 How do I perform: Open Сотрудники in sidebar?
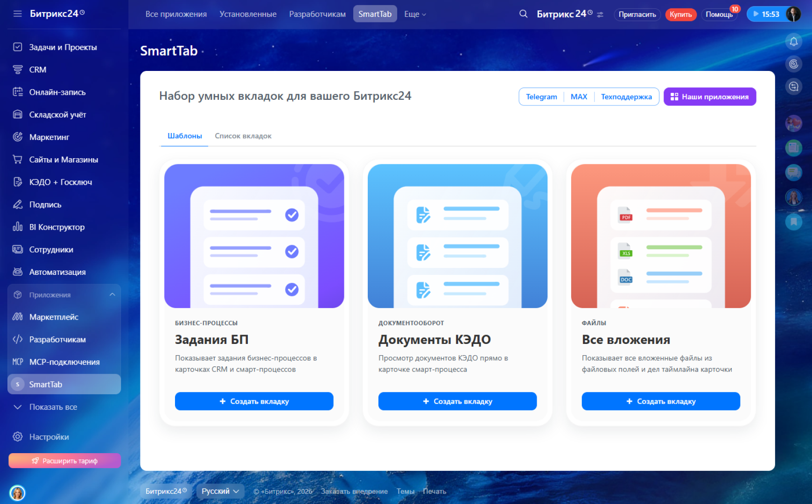click(64, 249)
